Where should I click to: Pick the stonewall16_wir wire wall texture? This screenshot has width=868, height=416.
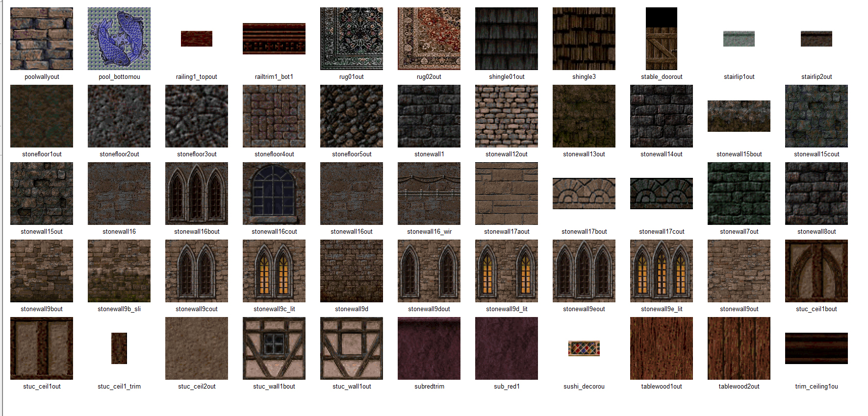pyautogui.click(x=429, y=194)
